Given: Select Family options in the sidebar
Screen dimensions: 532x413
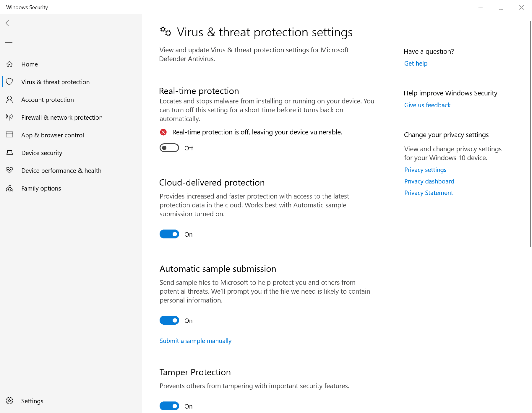Looking at the screenshot, I should [x=41, y=188].
